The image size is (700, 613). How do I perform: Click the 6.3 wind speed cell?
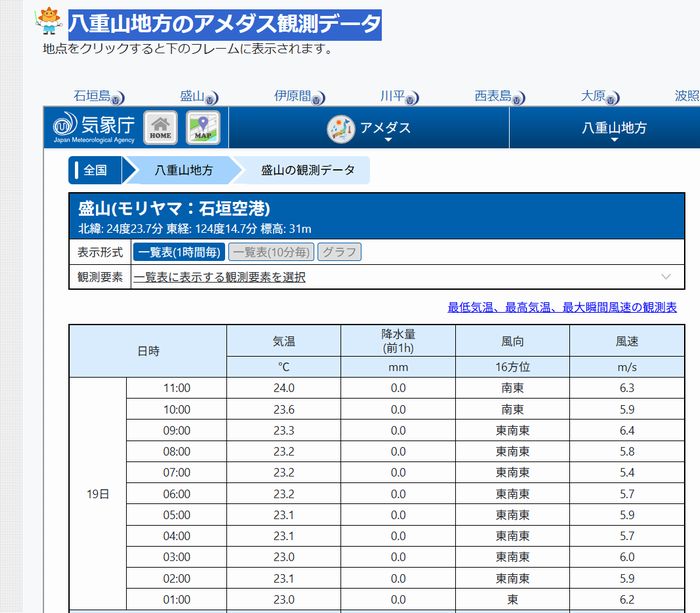click(627, 388)
